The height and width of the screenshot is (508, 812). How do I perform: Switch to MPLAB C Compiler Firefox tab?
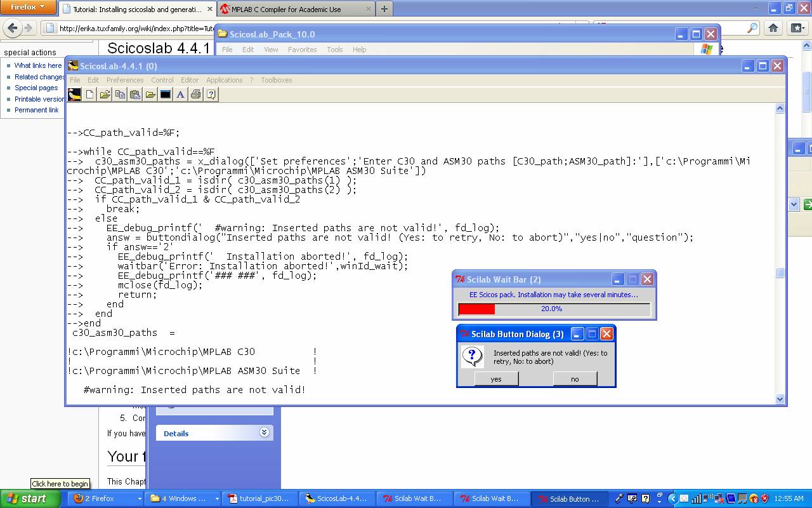(296, 10)
